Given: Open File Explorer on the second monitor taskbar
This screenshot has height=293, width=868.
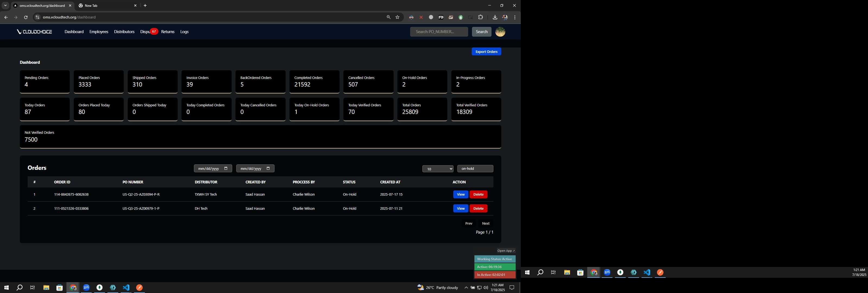Looking at the screenshot, I should (567, 272).
